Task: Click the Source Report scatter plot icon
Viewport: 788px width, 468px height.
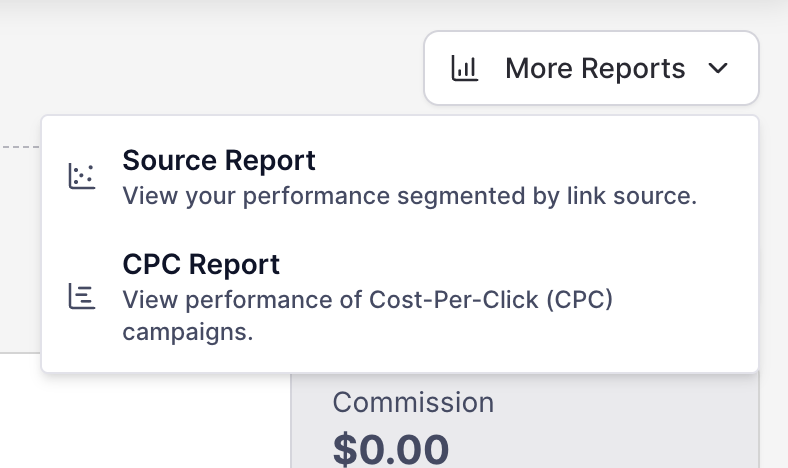Action: click(81, 176)
